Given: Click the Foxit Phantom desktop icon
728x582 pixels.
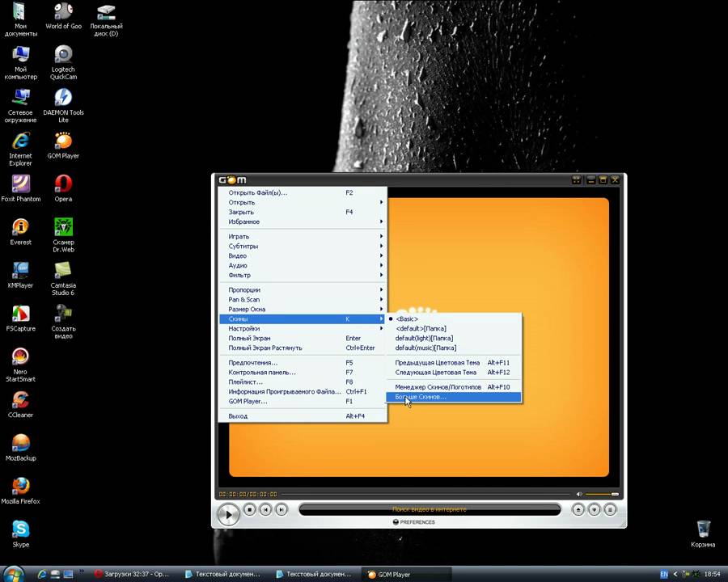Looking at the screenshot, I should (x=20, y=188).
